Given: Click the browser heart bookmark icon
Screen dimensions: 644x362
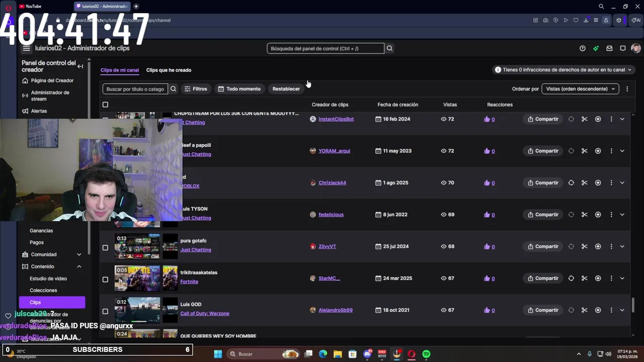Looking at the screenshot, I should click(x=576, y=20).
